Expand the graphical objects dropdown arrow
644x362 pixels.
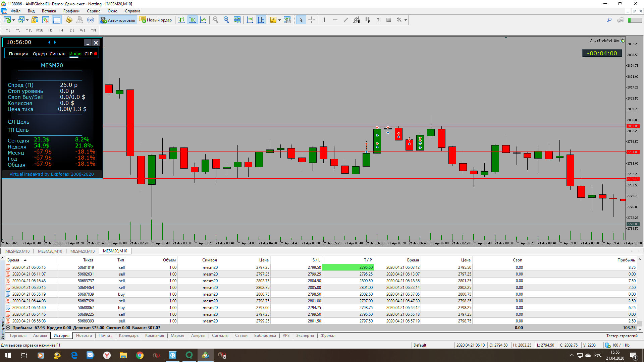tap(406, 20)
